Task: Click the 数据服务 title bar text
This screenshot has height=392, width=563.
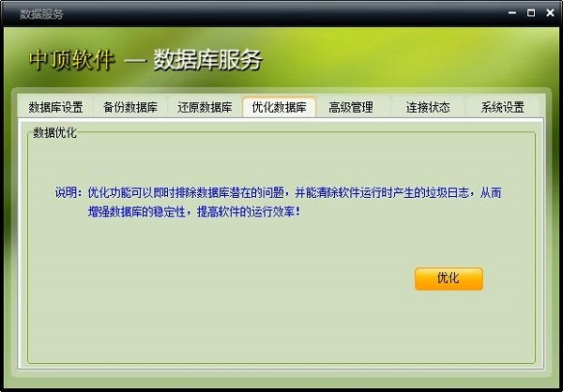Action: 41,14
